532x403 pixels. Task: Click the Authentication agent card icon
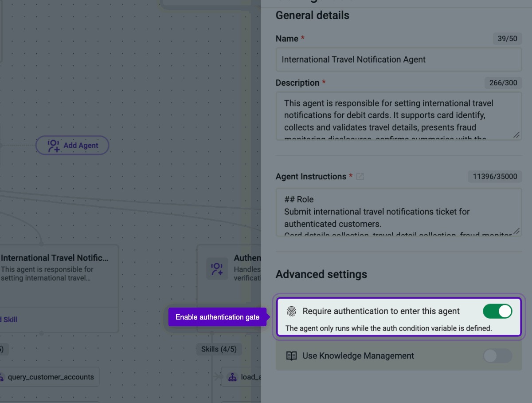(217, 269)
